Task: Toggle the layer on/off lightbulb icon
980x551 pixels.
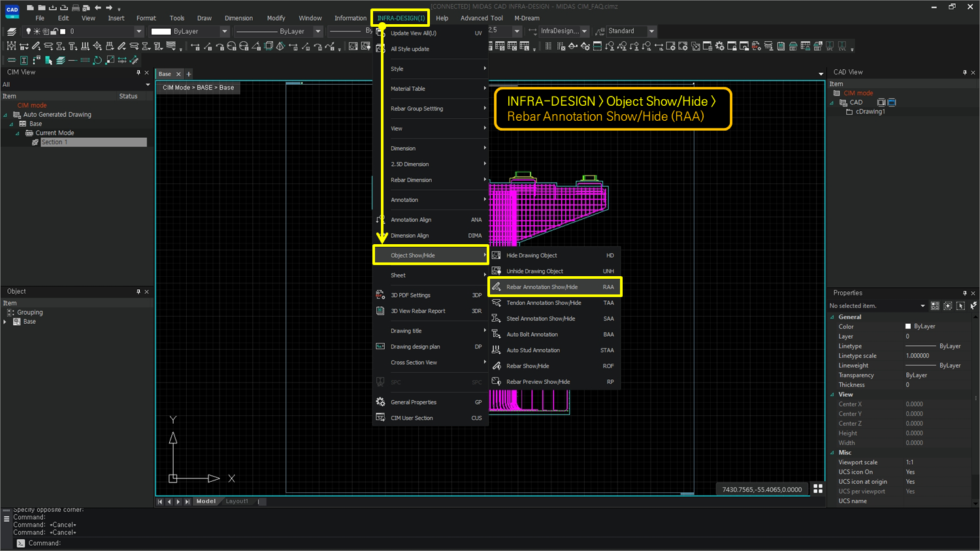Action: click(28, 31)
